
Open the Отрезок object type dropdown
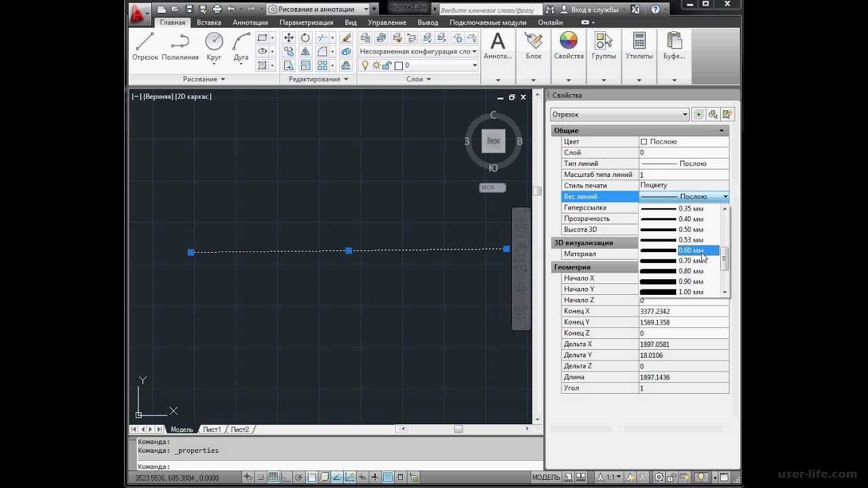click(x=619, y=115)
